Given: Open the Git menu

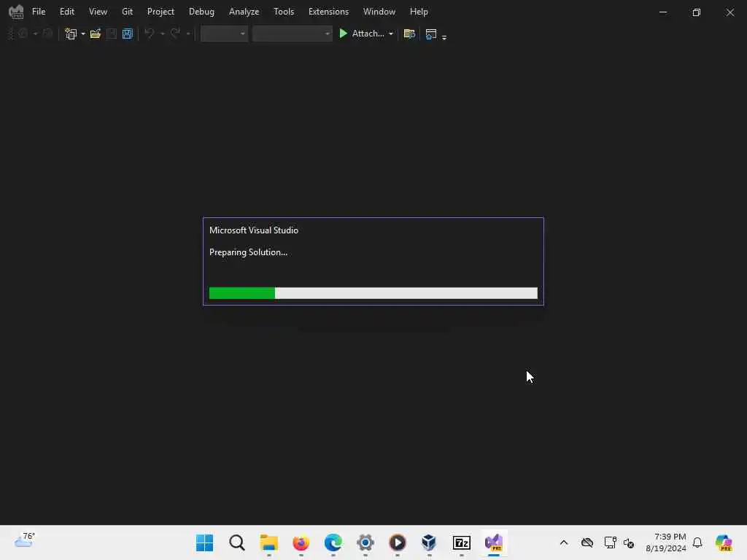Looking at the screenshot, I should (127, 12).
